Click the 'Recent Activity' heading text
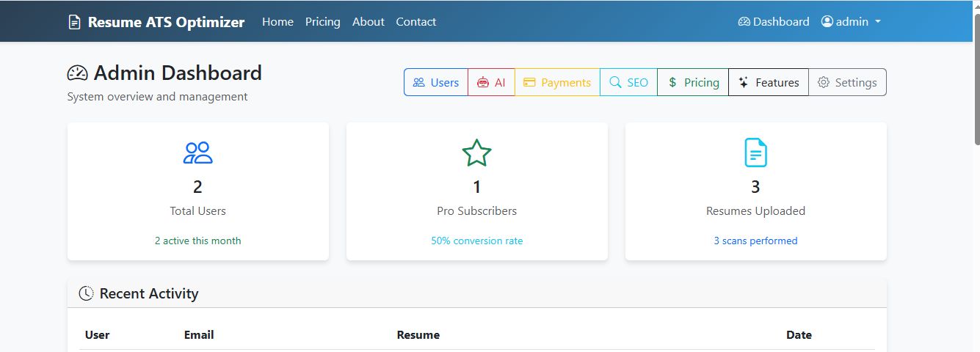Viewport: 980px width, 352px height. click(149, 293)
